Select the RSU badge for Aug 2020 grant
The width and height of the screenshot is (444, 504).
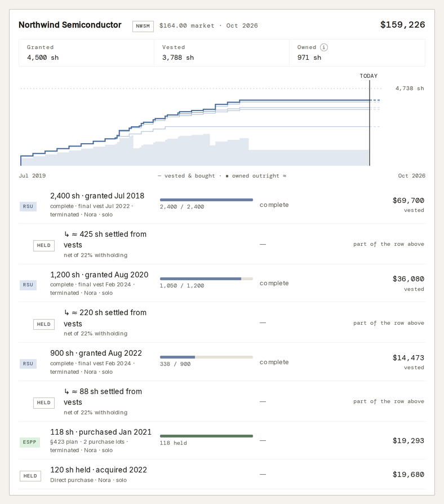tap(28, 285)
